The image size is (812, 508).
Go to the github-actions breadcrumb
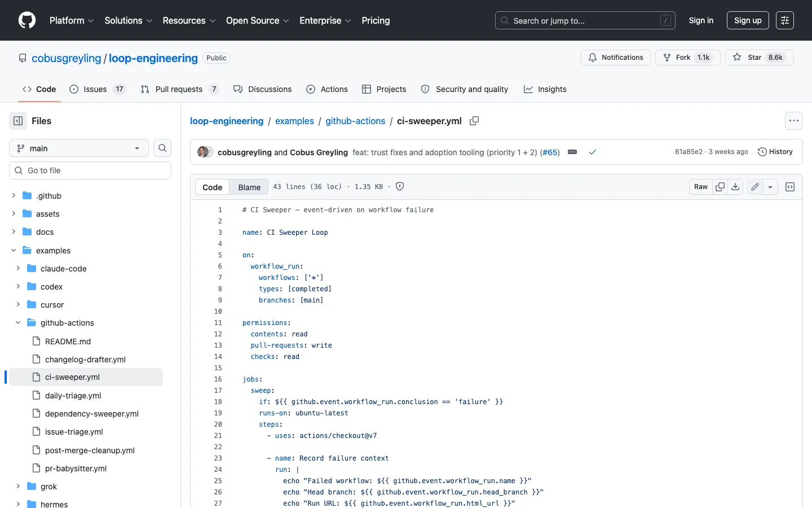(x=355, y=121)
